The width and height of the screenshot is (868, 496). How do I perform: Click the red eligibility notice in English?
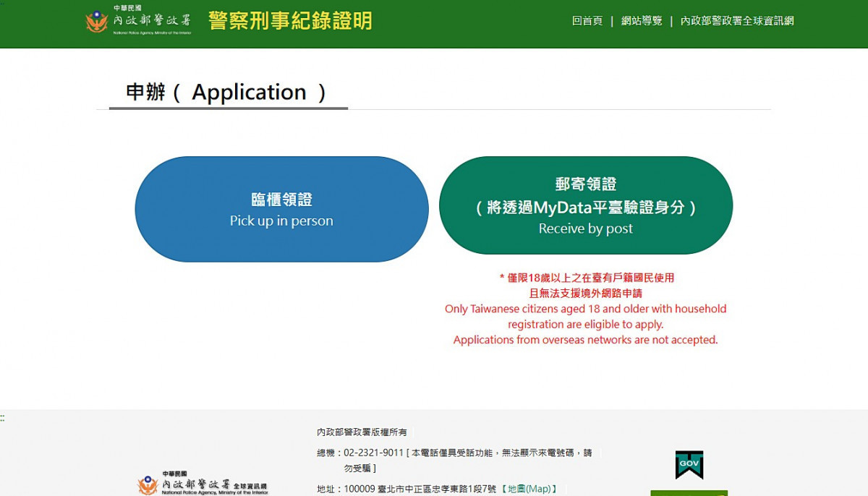[x=586, y=324]
